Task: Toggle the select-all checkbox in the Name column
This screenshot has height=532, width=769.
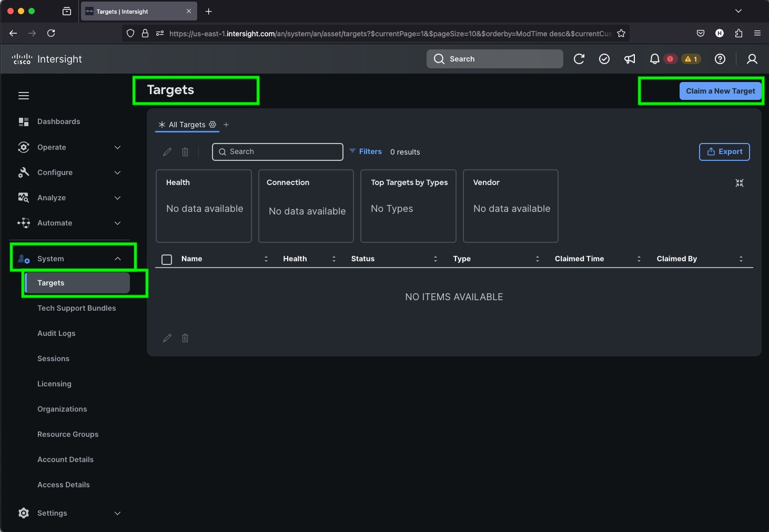Action: (x=166, y=259)
